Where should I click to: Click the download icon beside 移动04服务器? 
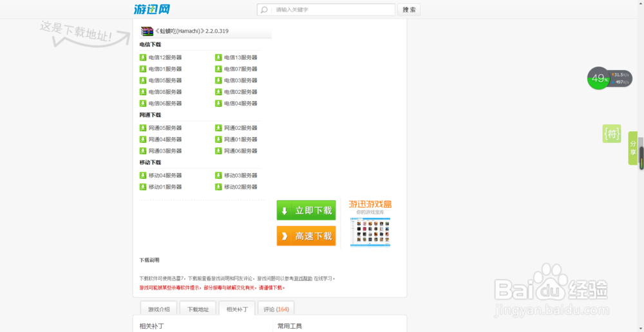coord(143,176)
